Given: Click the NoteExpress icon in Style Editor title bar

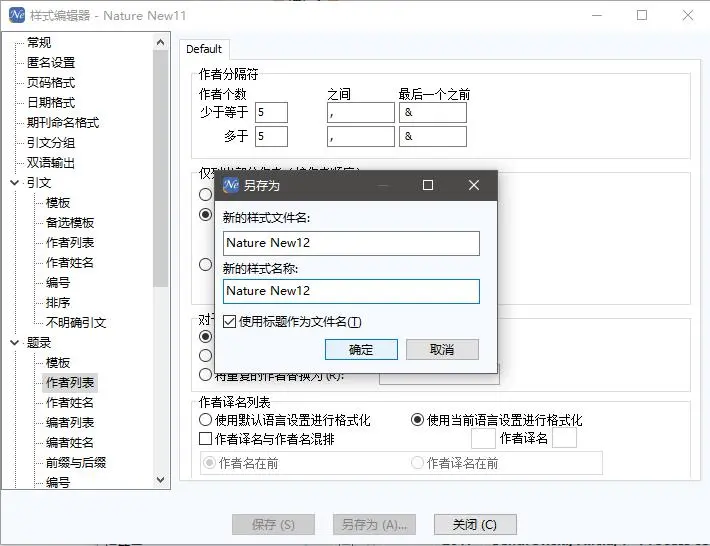Looking at the screenshot, I should pos(17,15).
